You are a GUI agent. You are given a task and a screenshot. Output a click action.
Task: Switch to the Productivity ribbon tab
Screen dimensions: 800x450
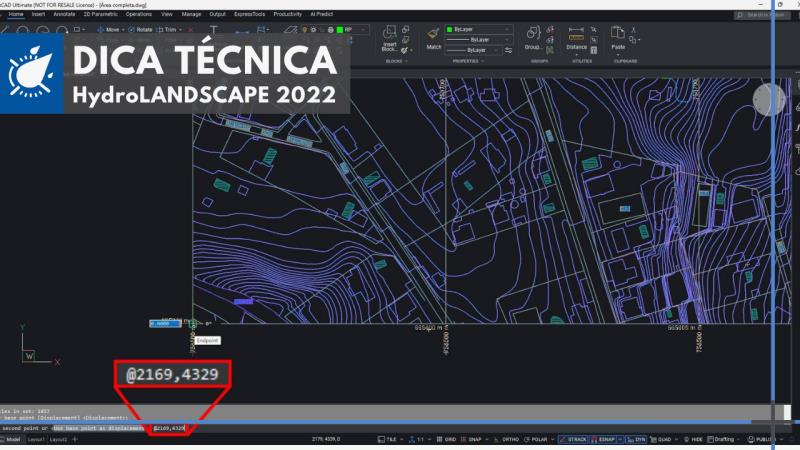[287, 14]
